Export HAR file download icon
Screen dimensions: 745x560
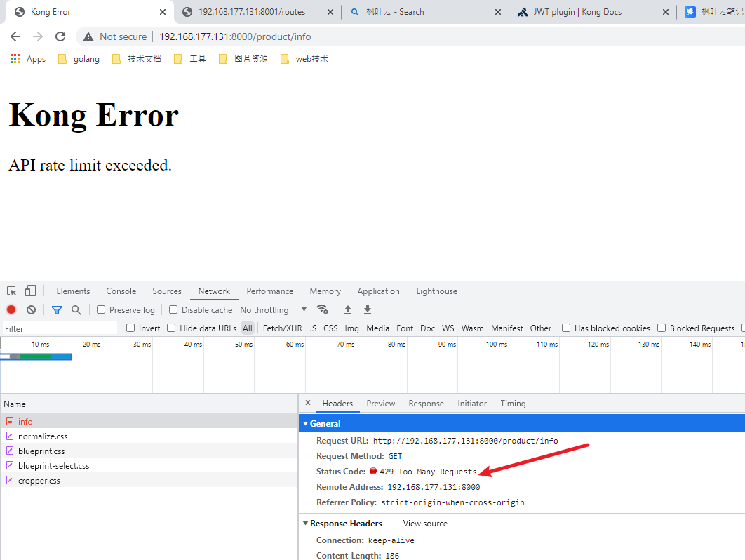pyautogui.click(x=368, y=309)
